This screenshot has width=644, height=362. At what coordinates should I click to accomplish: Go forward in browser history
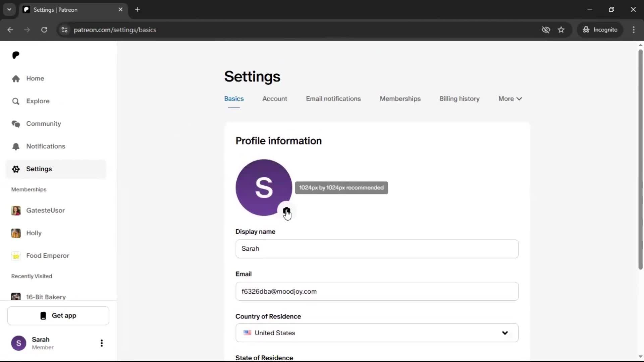pos(27,30)
